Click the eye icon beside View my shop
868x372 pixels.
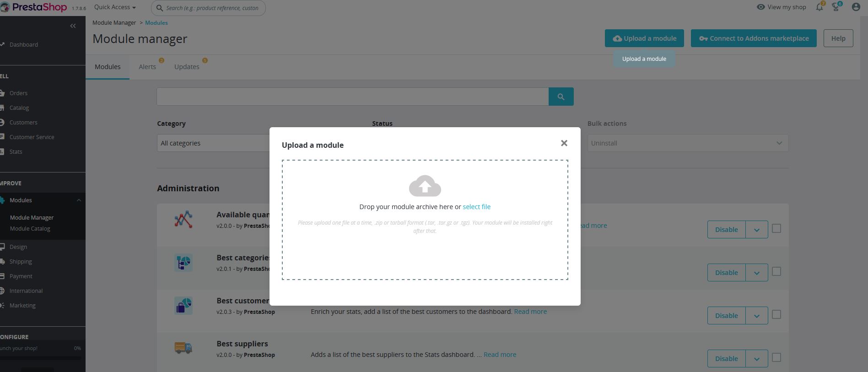(x=760, y=7)
